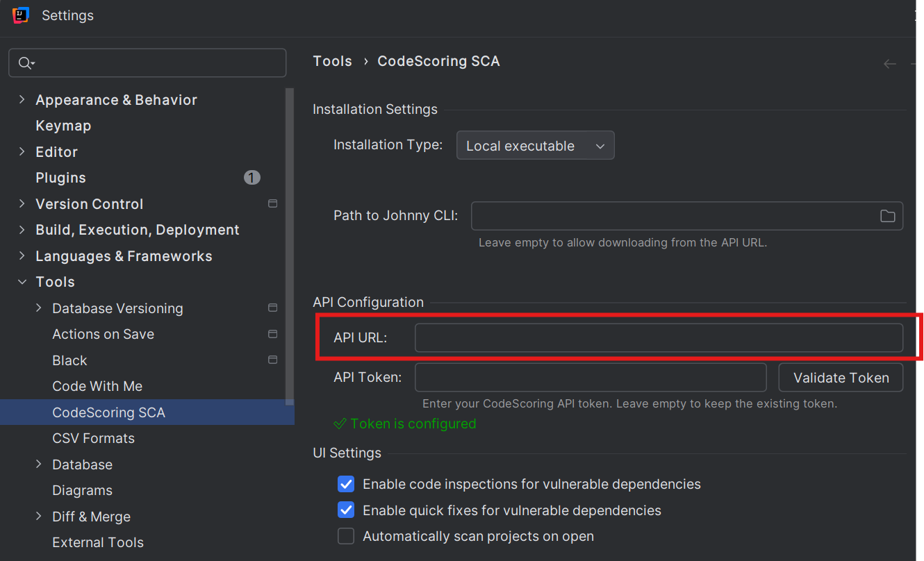This screenshot has width=924, height=561.
Task: Expand the Database Versioning node
Action: pyautogui.click(x=39, y=308)
